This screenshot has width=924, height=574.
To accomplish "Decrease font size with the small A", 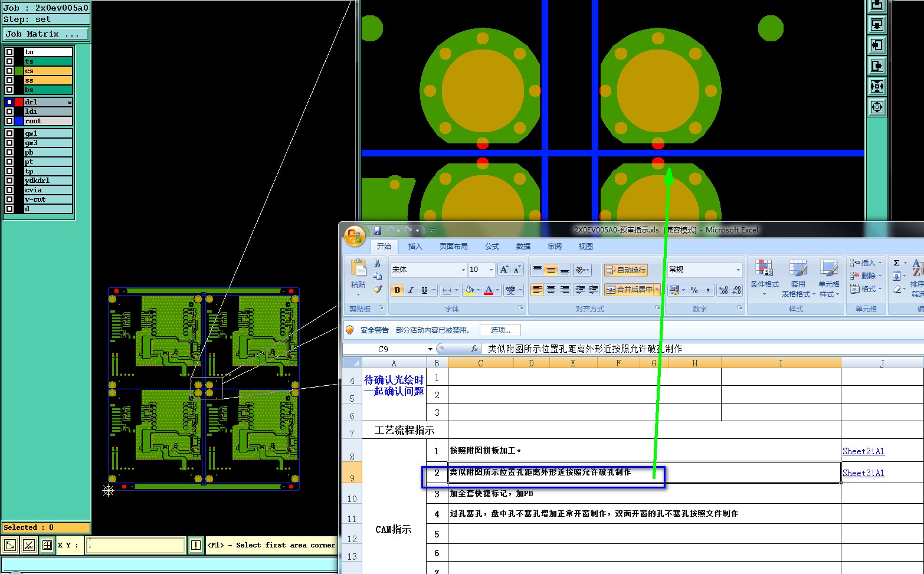I will coord(517,270).
